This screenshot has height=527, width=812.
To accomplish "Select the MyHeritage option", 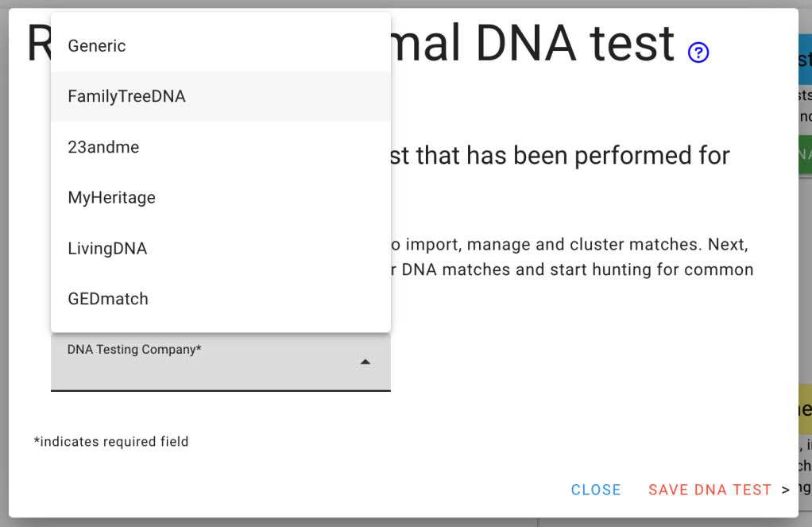I will pos(111,198).
